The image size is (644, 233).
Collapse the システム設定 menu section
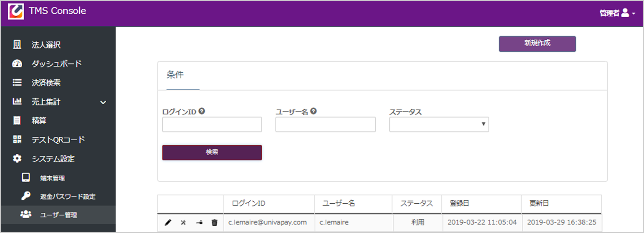pyautogui.click(x=53, y=159)
